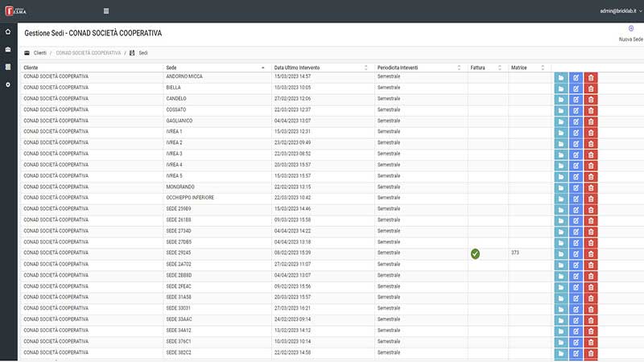Open folder button for GAGLIANICO row
The height and width of the screenshot is (362, 644).
pyautogui.click(x=561, y=122)
